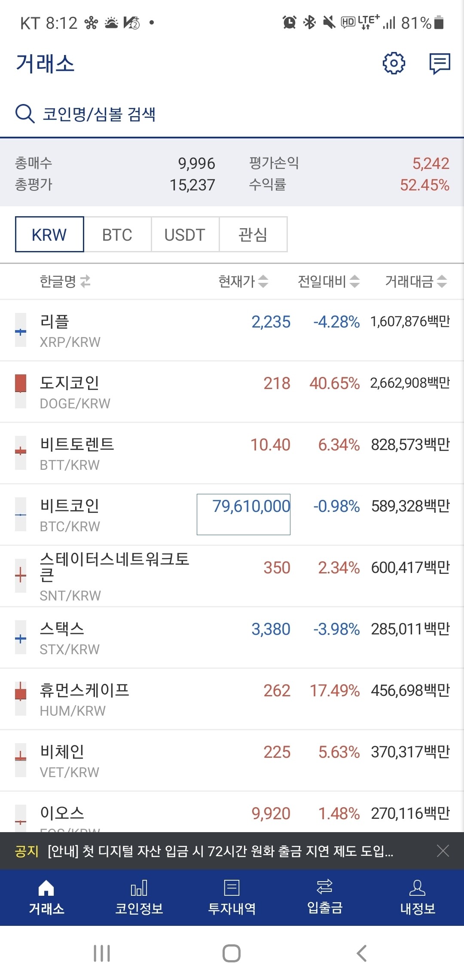The width and height of the screenshot is (464, 980).
Task: Switch to the USDT market tab
Action: tap(185, 234)
